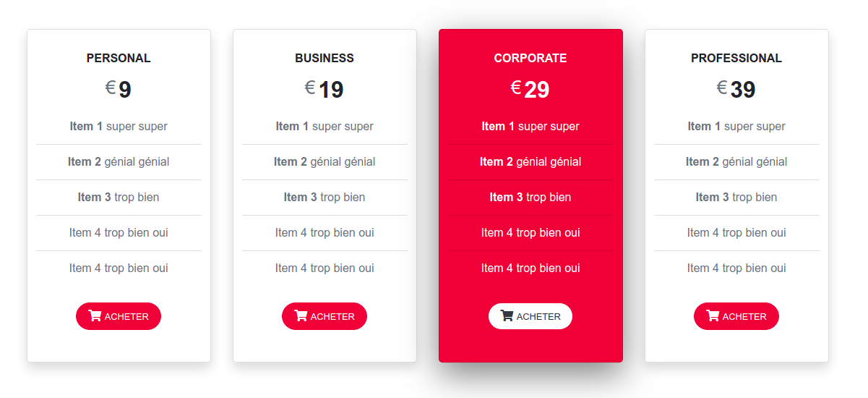Click the €39 price on Professional card
Image resolution: width=868 pixels, height=398 pixels.
click(x=736, y=89)
